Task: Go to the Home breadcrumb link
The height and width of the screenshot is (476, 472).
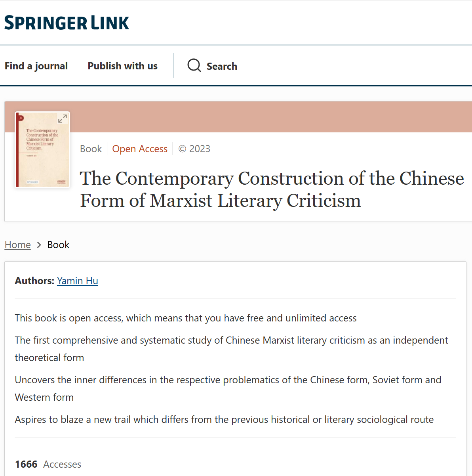Action: click(x=18, y=245)
